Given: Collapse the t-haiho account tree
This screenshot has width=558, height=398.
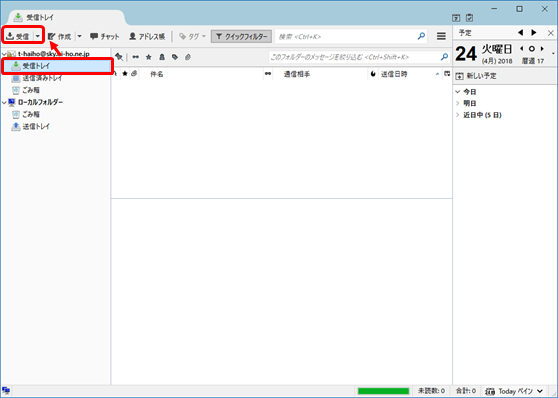Looking at the screenshot, I should (4, 54).
